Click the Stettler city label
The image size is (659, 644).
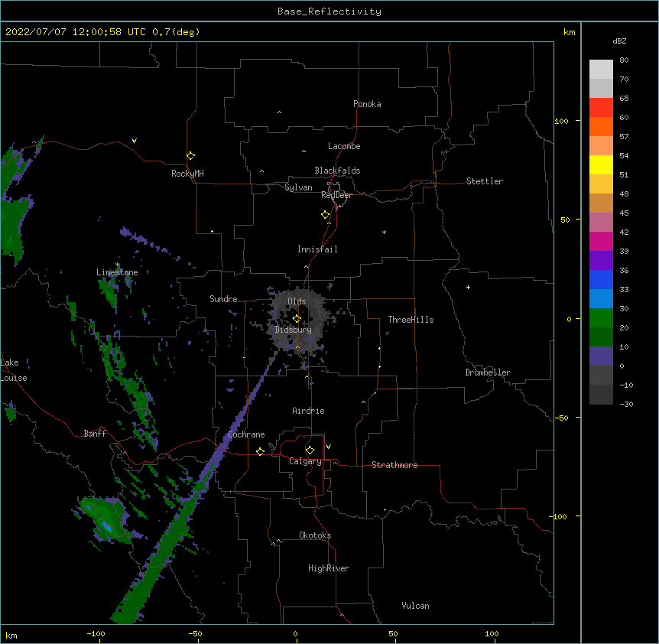[485, 181]
